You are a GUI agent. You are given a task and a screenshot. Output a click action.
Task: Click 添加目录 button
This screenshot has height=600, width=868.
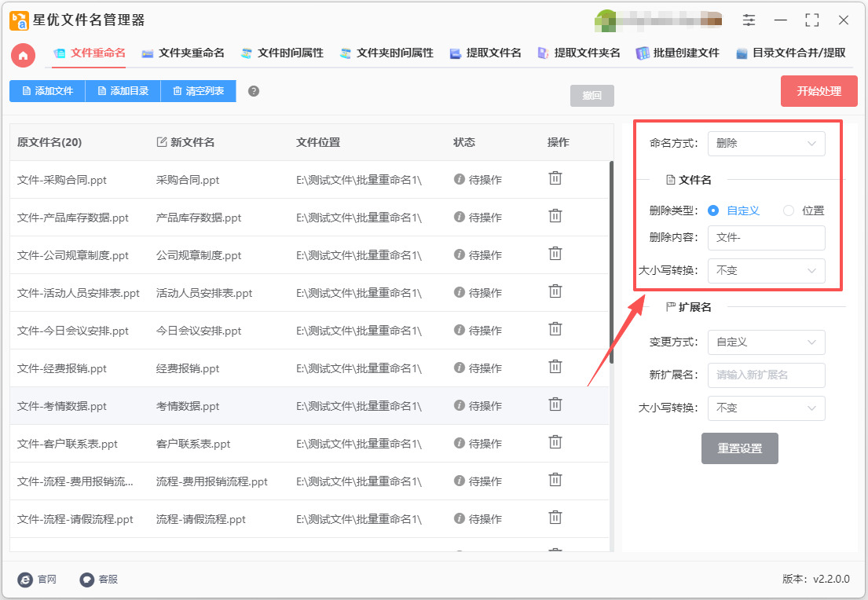tap(123, 91)
